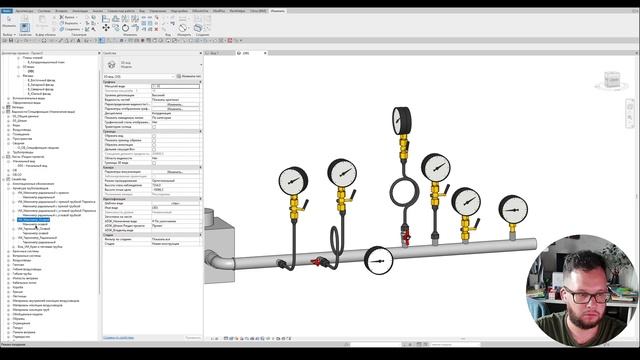
Task: Switch to the 'Системы' ribbon tab
Action: pyautogui.click(x=44, y=11)
